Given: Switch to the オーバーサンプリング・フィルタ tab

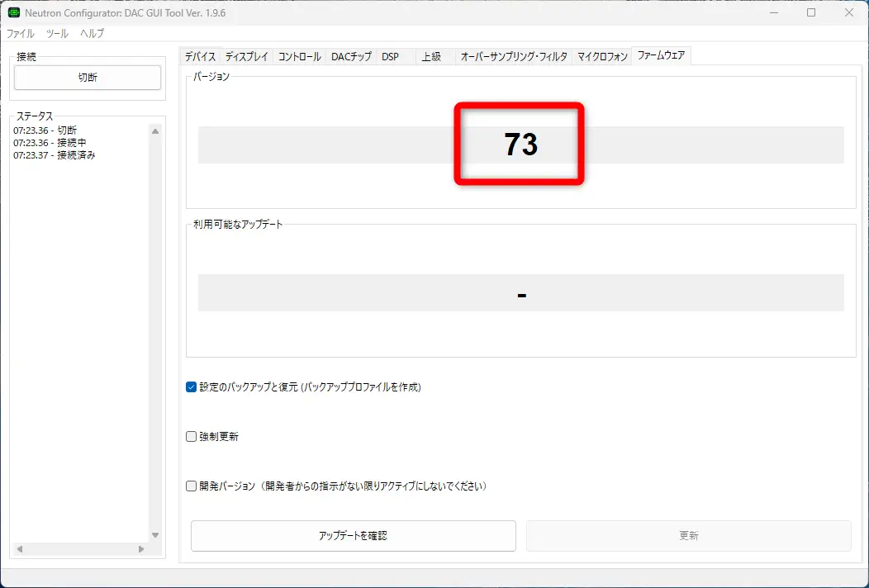Looking at the screenshot, I should (x=514, y=56).
